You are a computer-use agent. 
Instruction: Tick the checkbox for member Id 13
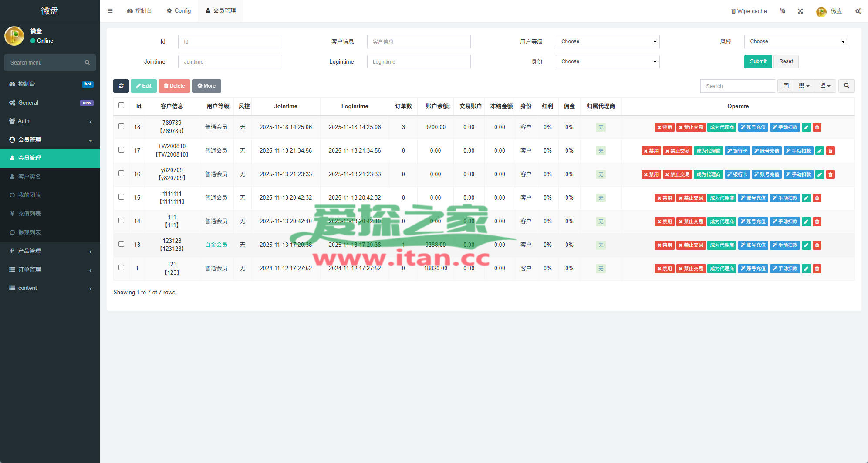point(121,244)
